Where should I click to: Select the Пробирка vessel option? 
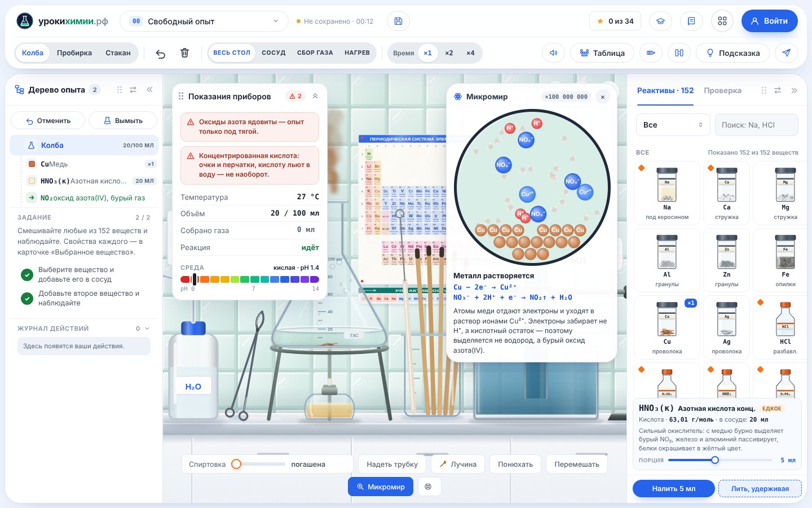tap(74, 53)
